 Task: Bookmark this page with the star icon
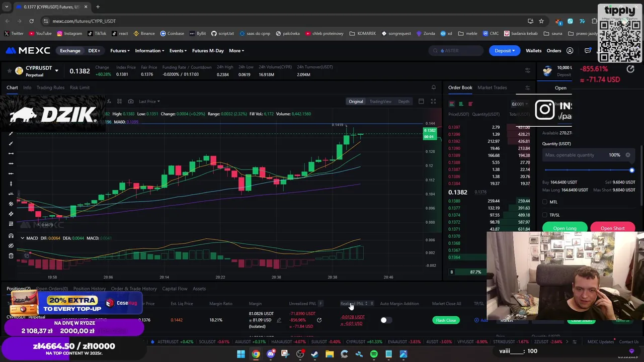541,21
